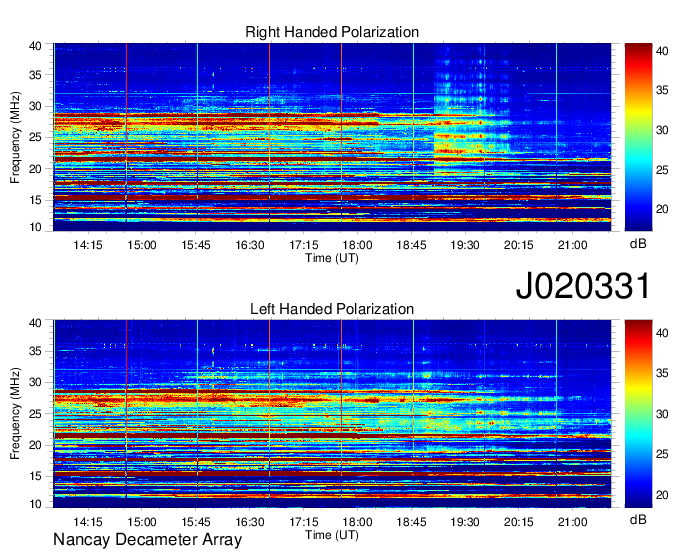Select the J020331 observation label
Screen dimensions: 680x552
(583, 286)
